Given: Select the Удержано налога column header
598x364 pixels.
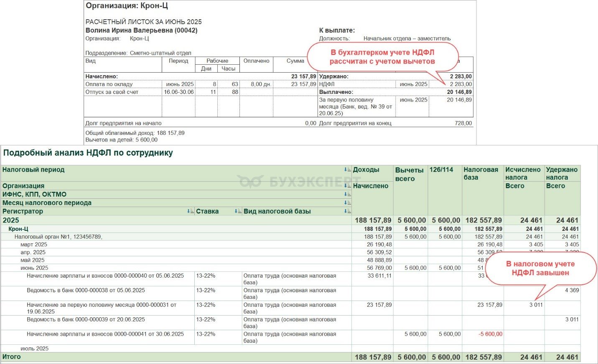Looking at the screenshot, I should (x=562, y=173).
